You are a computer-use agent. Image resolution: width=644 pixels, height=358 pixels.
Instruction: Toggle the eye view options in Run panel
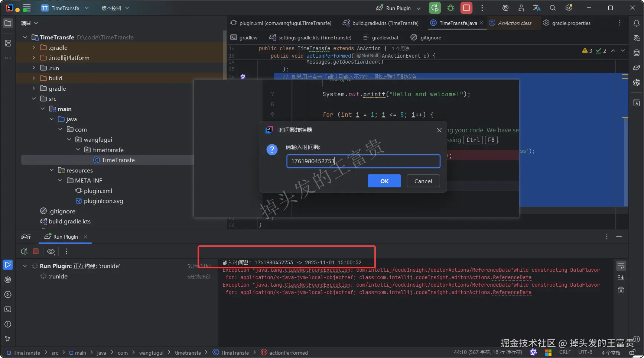(51, 251)
